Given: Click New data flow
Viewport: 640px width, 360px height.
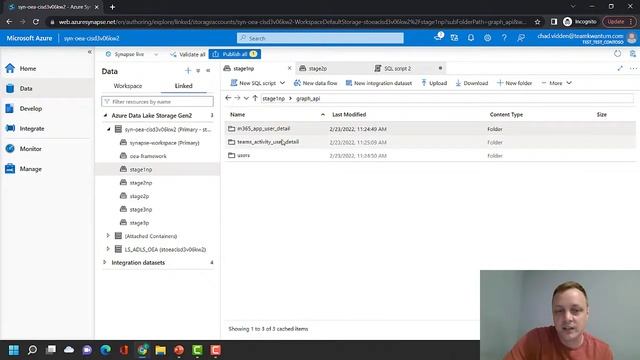Looking at the screenshot, I should point(316,83).
